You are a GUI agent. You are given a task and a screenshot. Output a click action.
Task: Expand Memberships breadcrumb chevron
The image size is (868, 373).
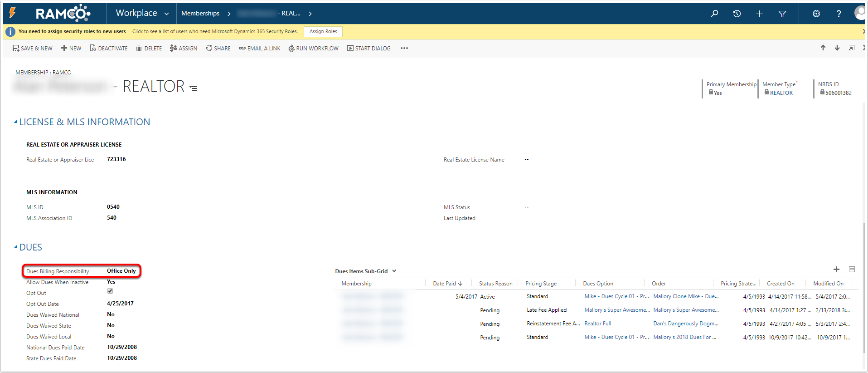click(229, 14)
